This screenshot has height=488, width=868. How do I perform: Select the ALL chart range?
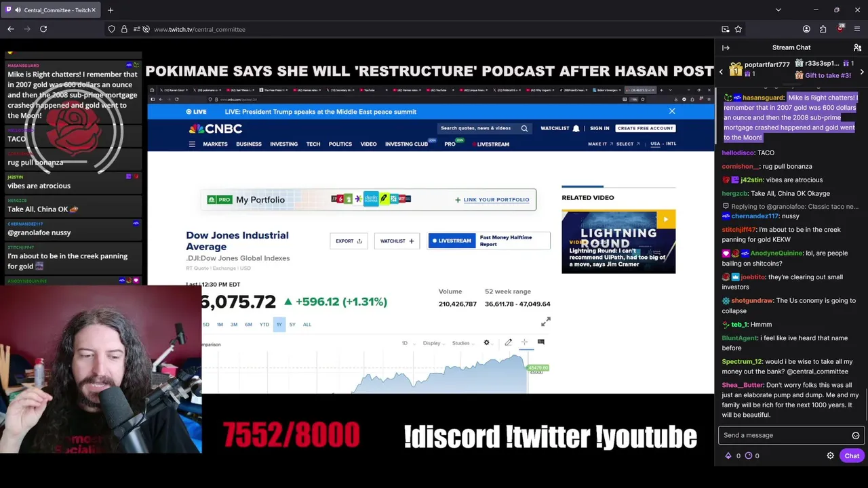(x=307, y=325)
